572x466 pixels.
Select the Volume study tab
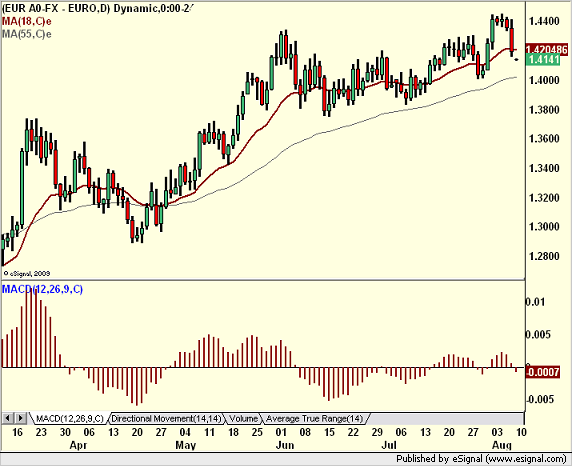pos(243,419)
